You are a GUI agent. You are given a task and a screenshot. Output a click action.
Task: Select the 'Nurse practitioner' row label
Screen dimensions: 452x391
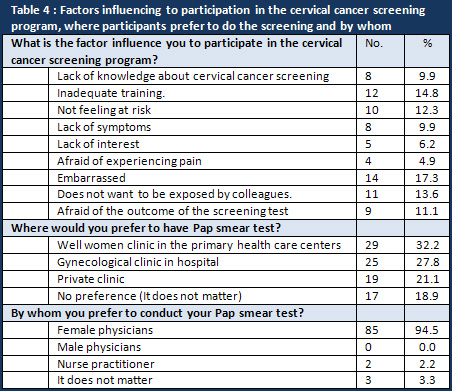[x=106, y=364]
